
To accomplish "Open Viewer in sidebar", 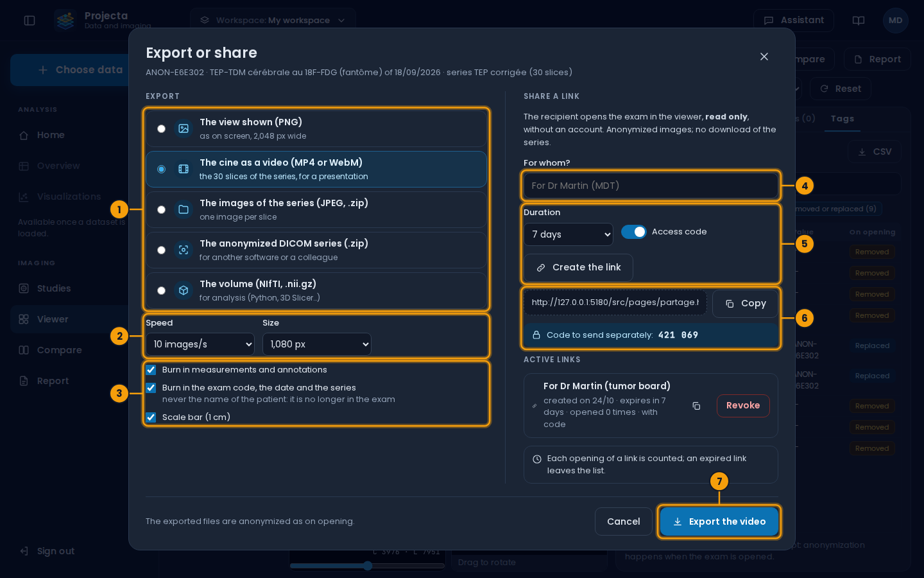I will [71, 319].
